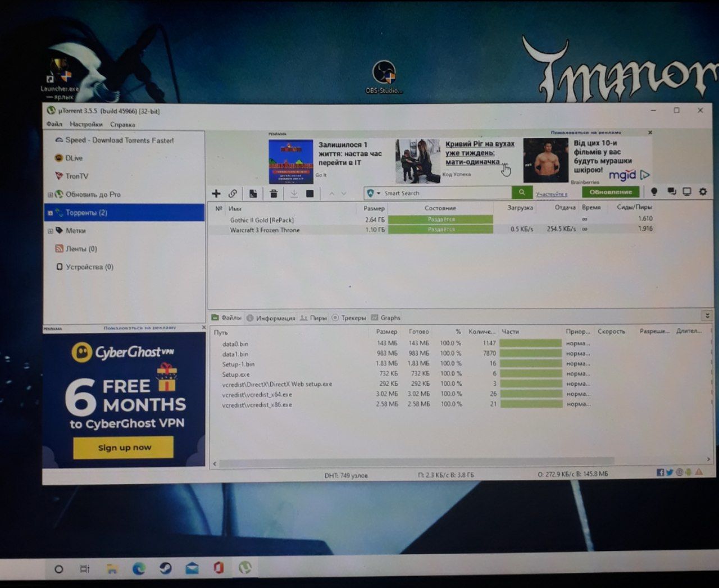Click the Add Torrent plus icon
The image size is (719, 588).
click(216, 194)
